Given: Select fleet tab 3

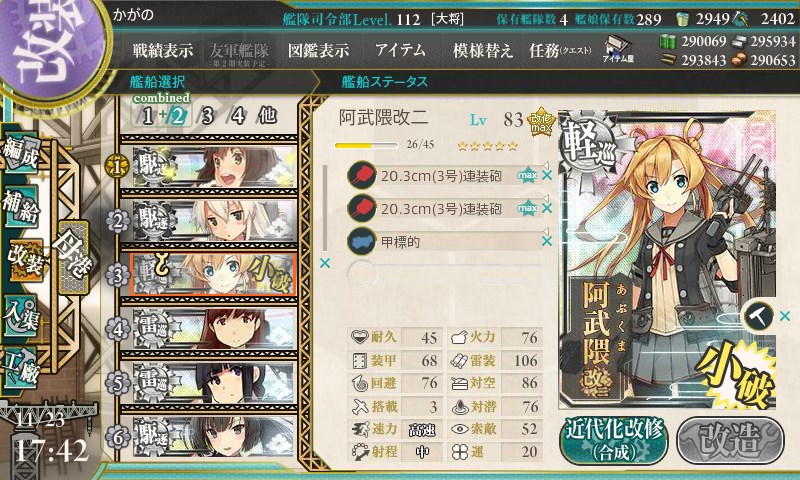Looking at the screenshot, I should click(x=207, y=116).
